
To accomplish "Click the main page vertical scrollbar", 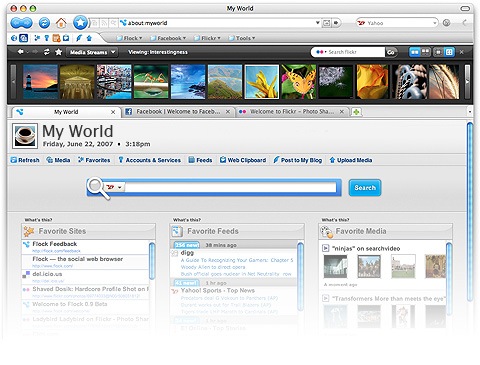I will coord(470,212).
